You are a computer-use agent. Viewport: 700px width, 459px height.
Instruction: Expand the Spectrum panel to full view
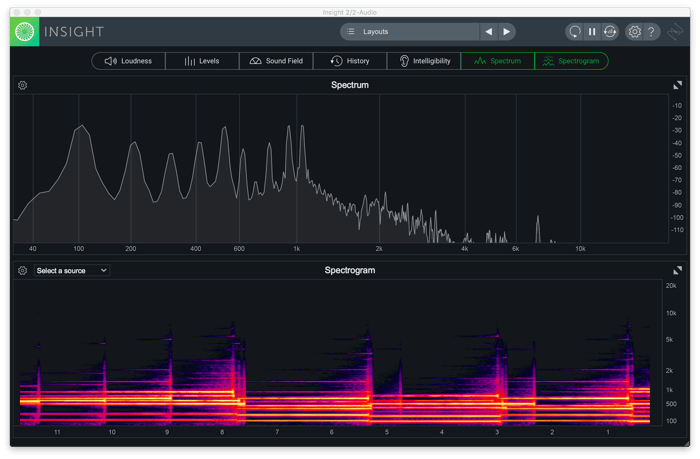tap(677, 85)
